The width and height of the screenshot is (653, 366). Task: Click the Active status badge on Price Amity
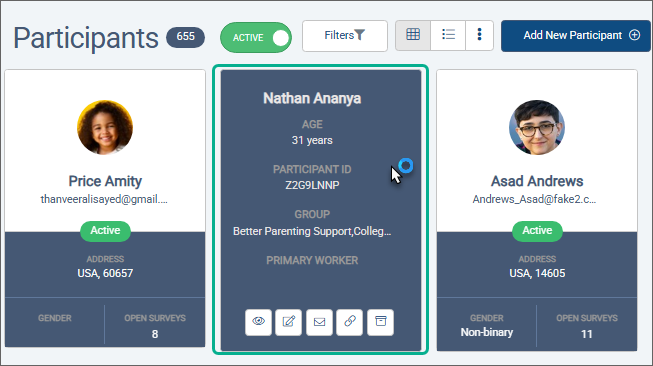point(105,231)
